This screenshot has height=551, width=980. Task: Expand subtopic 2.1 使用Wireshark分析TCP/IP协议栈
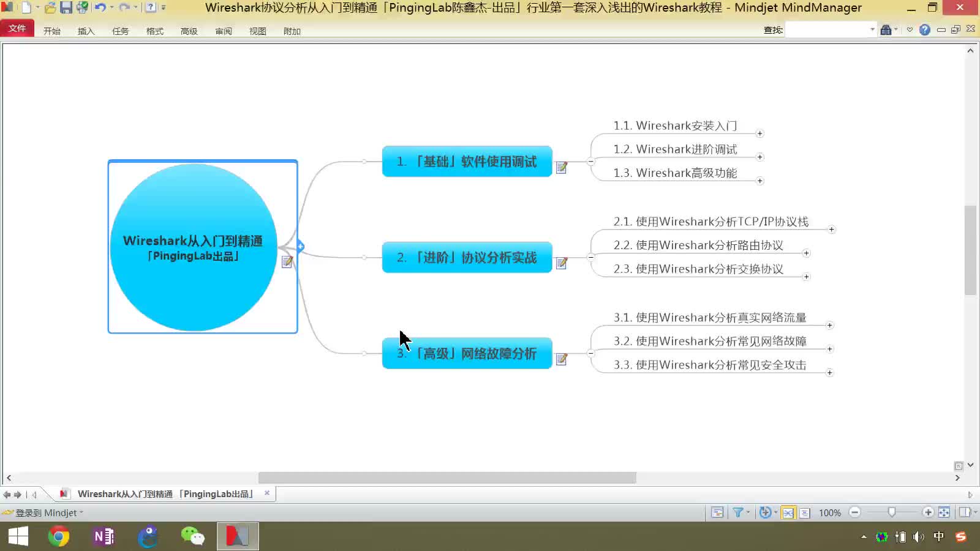click(x=831, y=230)
